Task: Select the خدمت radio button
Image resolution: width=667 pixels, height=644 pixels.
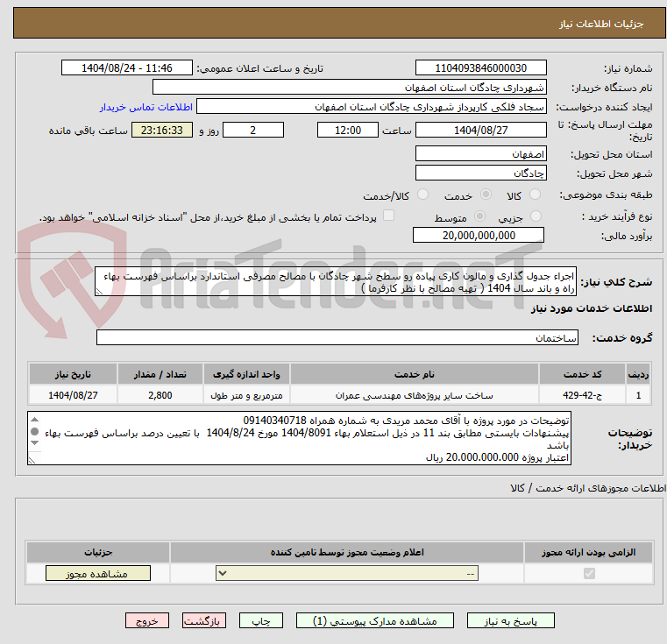Action: pyautogui.click(x=486, y=195)
